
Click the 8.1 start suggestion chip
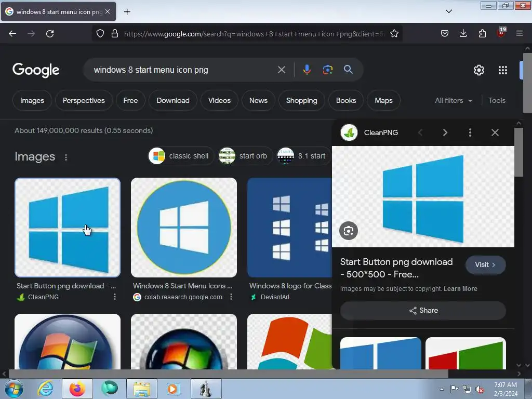[x=303, y=156]
